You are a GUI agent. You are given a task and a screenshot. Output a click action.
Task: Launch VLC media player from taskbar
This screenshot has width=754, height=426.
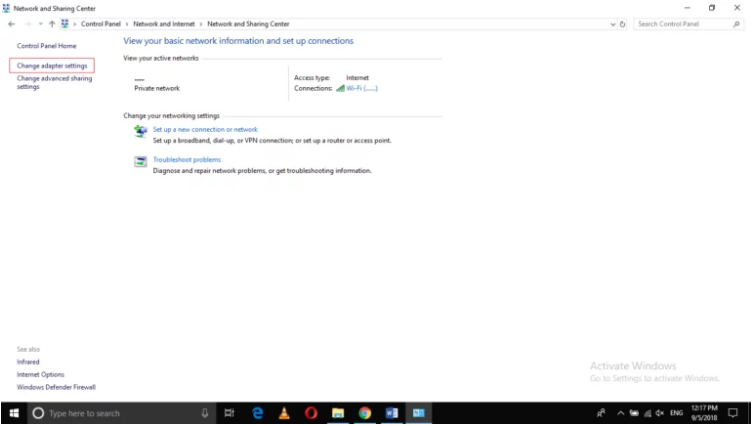pos(284,413)
